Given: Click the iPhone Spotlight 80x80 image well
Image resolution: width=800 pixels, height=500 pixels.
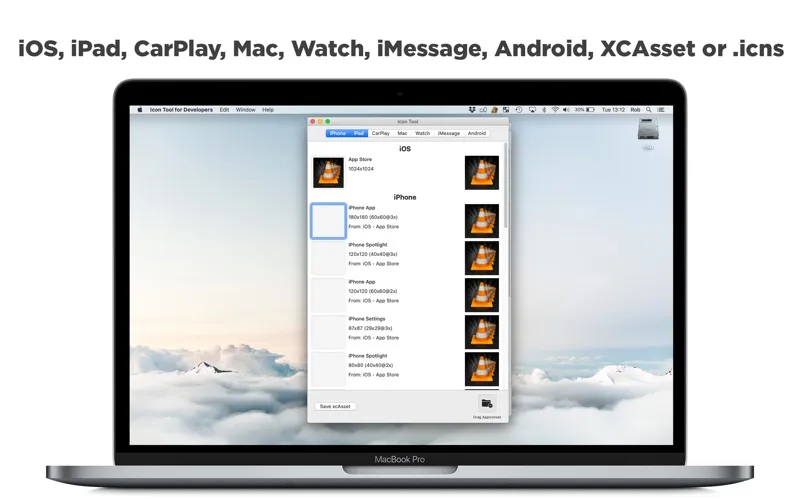Looking at the screenshot, I should tap(328, 369).
